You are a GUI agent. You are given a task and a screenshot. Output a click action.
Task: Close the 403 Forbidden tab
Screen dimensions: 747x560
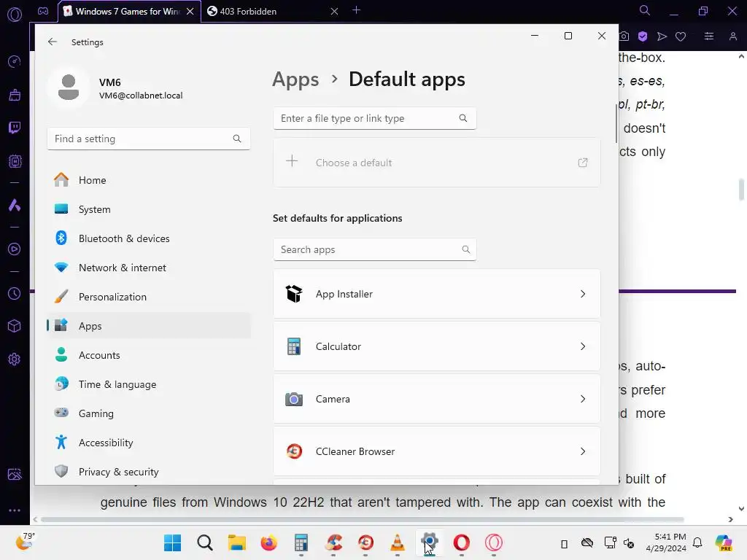334,12
